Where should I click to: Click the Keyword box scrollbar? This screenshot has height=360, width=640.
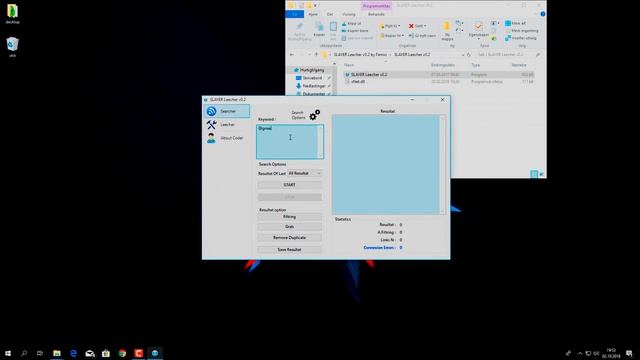click(320, 142)
